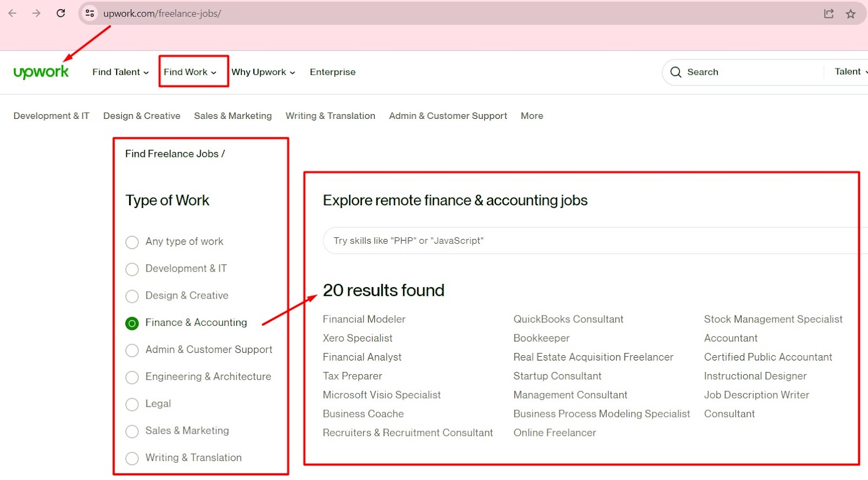This screenshot has width=868, height=480.
Task: Open Business Process Modeling Specialist link
Action: [602, 414]
